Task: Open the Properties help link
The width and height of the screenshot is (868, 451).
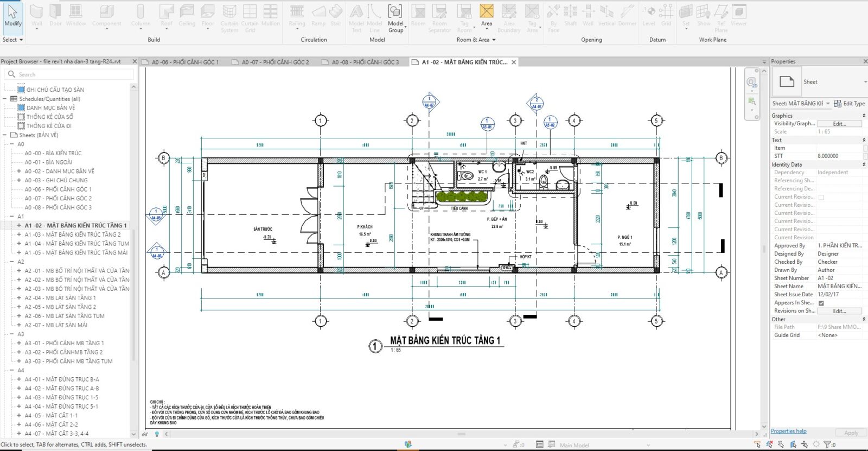Action: point(788,431)
